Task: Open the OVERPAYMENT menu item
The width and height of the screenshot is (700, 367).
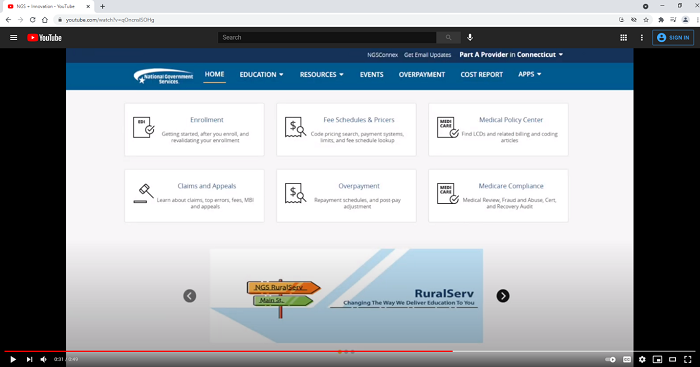Action: click(422, 75)
